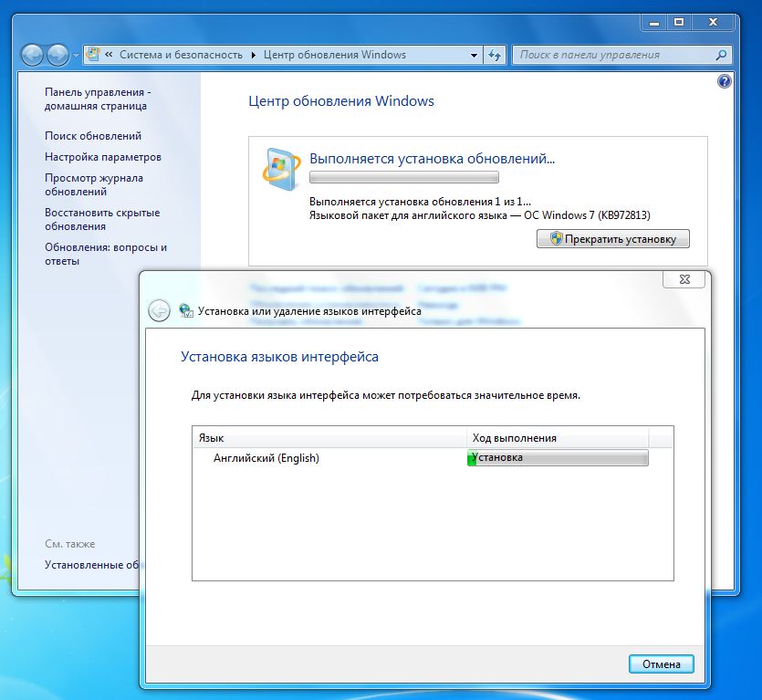Select the "Английский (English)" language row
The height and width of the screenshot is (700, 762).
click(266, 458)
